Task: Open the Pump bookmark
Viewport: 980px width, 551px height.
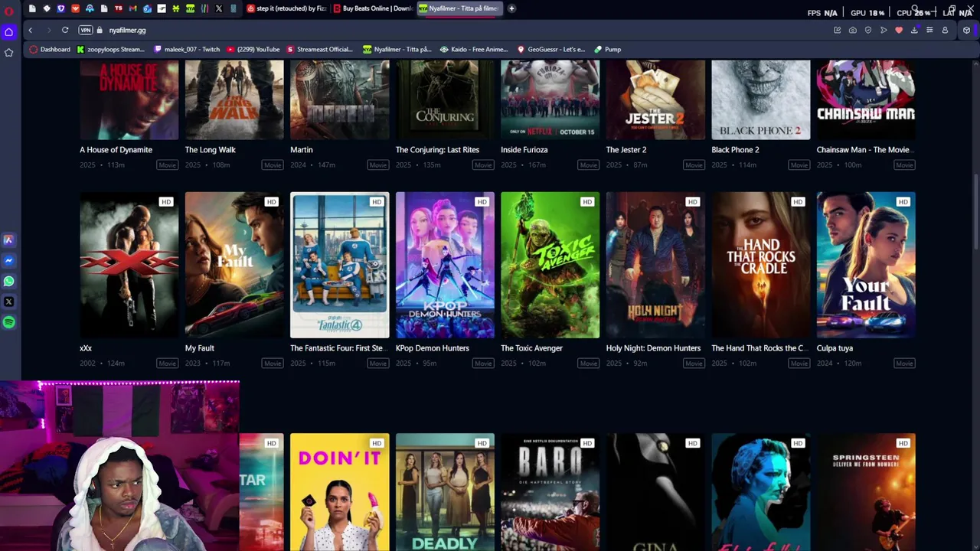Action: [x=608, y=49]
